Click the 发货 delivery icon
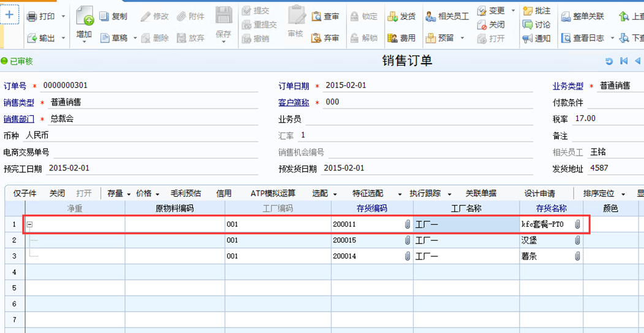Viewport: 644px width, 333px height. [x=393, y=17]
